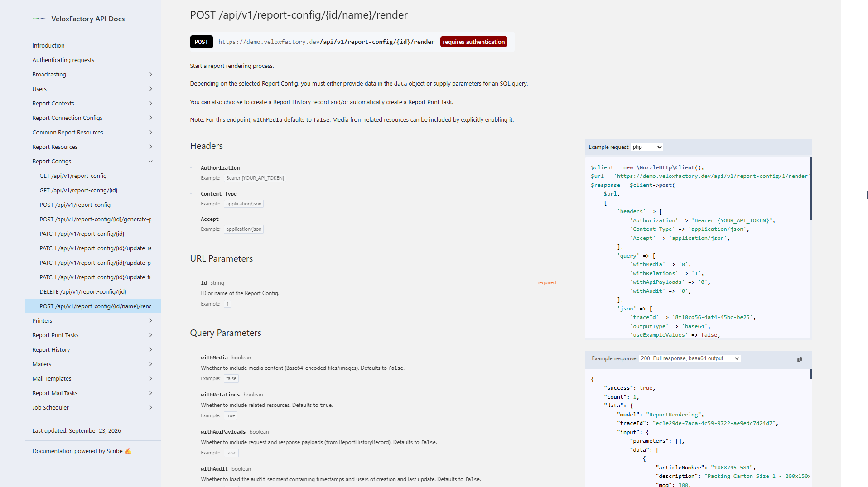
Task: Open the example response selector dropdown
Action: click(690, 358)
